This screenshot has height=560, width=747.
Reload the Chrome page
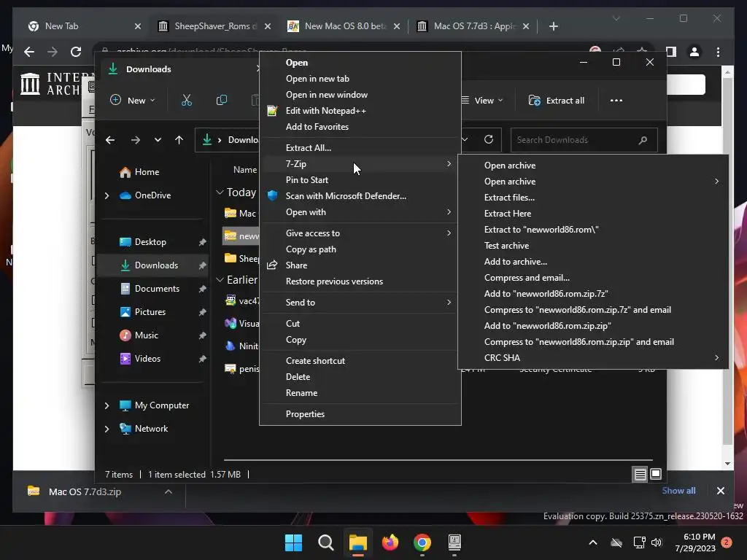click(76, 52)
